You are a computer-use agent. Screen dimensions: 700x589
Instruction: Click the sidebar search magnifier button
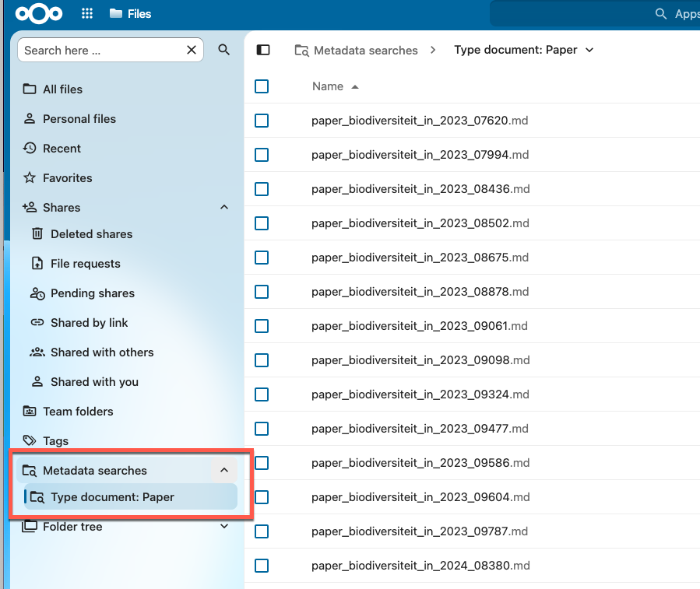224,50
